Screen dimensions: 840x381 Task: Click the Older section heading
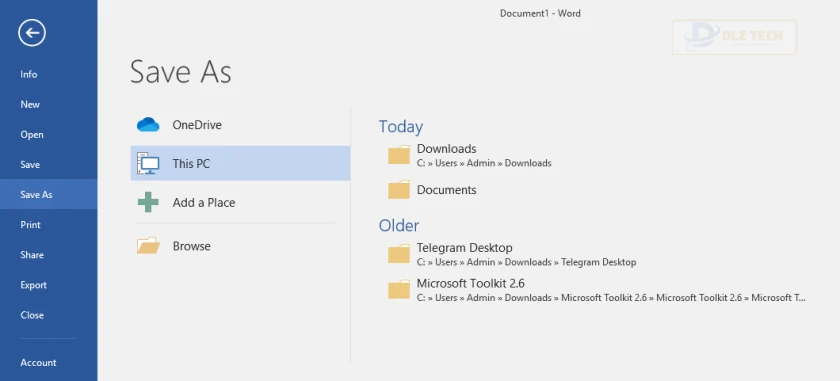(x=399, y=226)
